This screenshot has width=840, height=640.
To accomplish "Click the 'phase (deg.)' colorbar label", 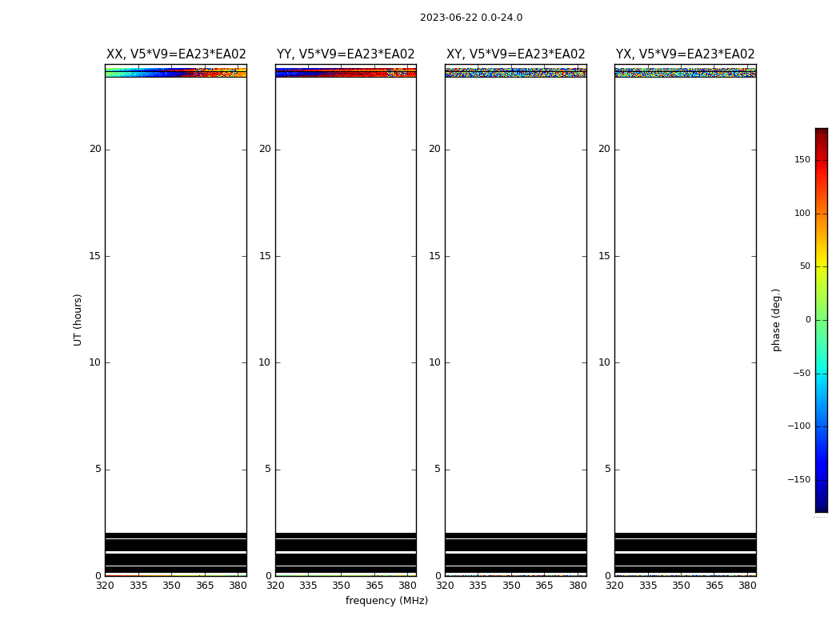I will tap(776, 320).
